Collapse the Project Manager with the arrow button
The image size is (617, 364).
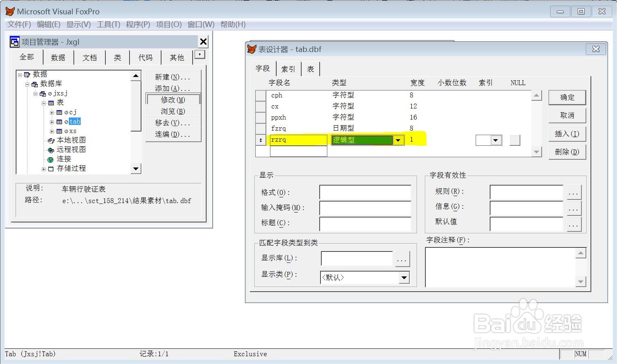pyautogui.click(x=200, y=54)
